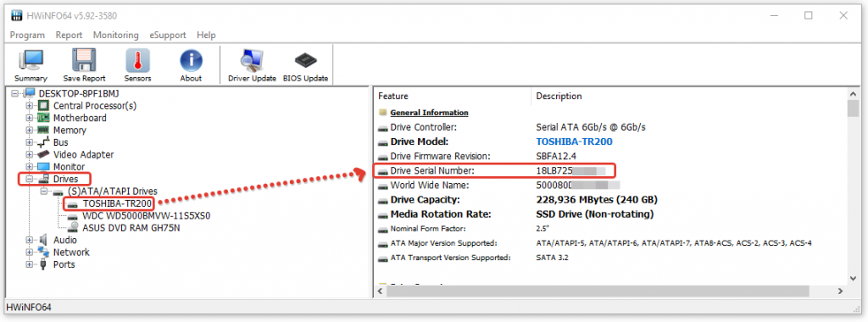Select the Bus tree node
The image size is (868, 322).
[x=60, y=142]
